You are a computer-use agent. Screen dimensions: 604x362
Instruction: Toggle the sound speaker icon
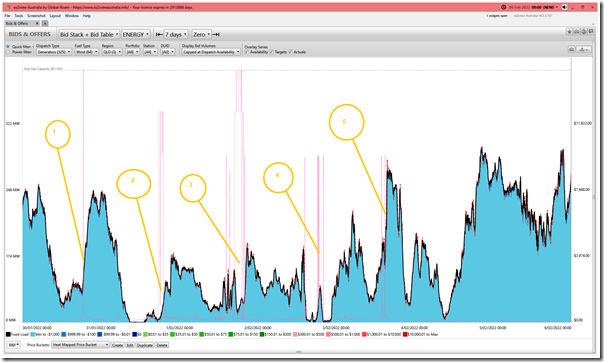tap(564, 7)
